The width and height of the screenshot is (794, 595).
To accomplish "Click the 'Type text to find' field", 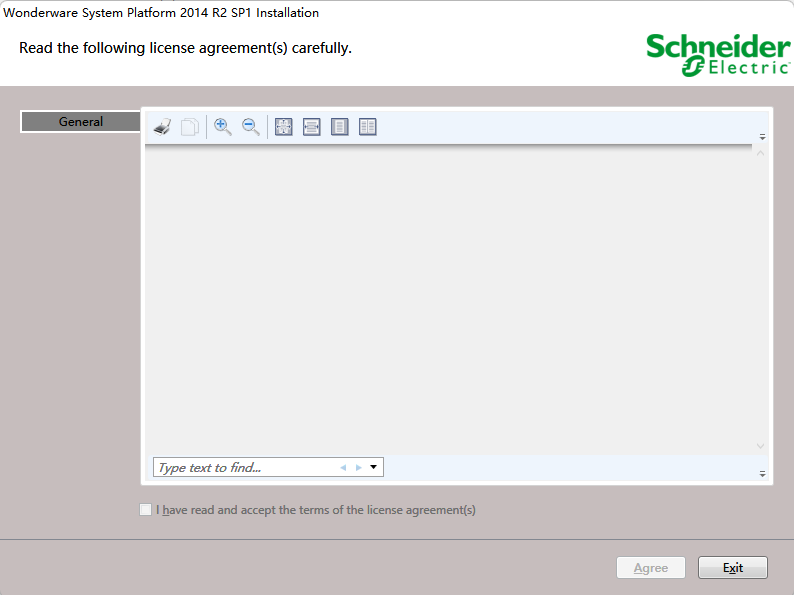I will pyautogui.click(x=245, y=468).
